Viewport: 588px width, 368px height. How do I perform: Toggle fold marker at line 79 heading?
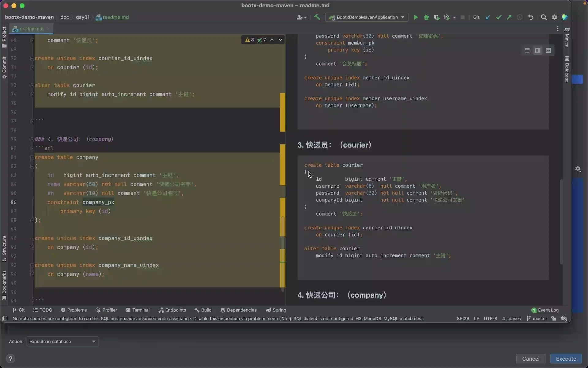(x=32, y=139)
